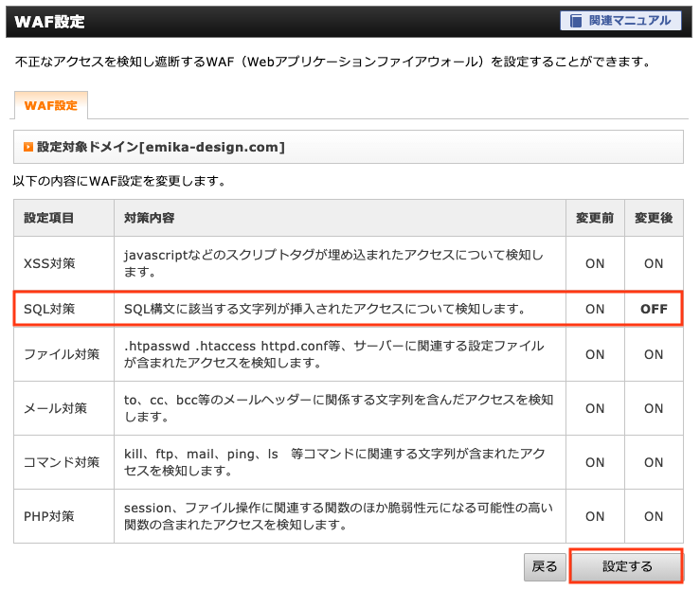Click the PHP対策 row label
The height and width of the screenshot is (590, 700).
49,516
